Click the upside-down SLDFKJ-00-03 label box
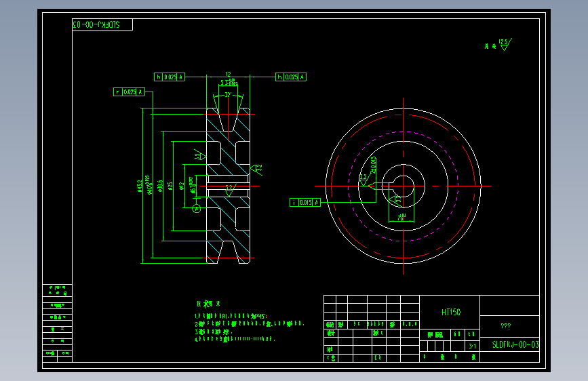 coord(102,25)
